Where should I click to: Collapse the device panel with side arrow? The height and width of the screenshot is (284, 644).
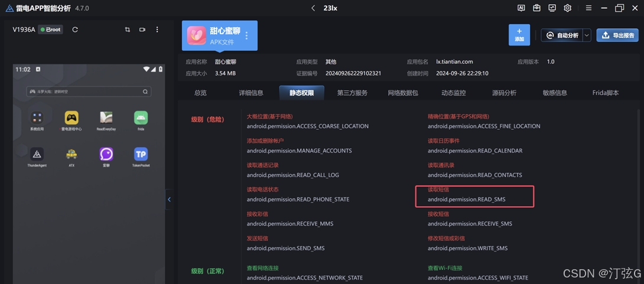click(169, 200)
